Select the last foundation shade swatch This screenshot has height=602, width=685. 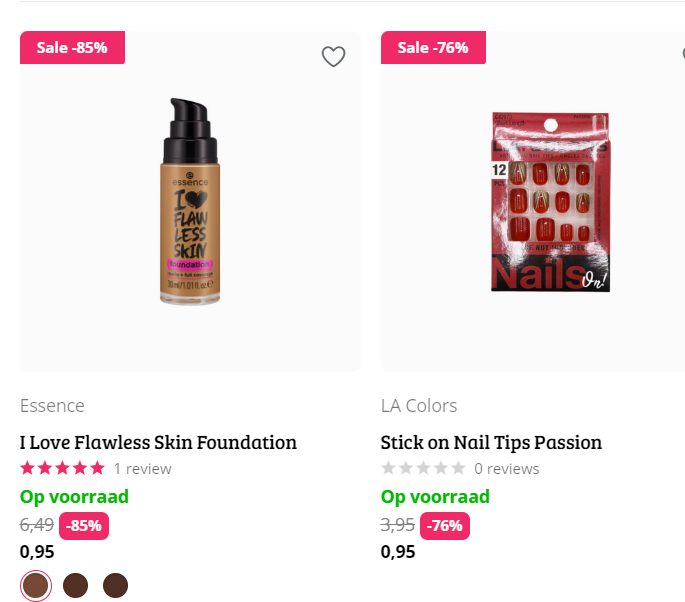point(116,585)
